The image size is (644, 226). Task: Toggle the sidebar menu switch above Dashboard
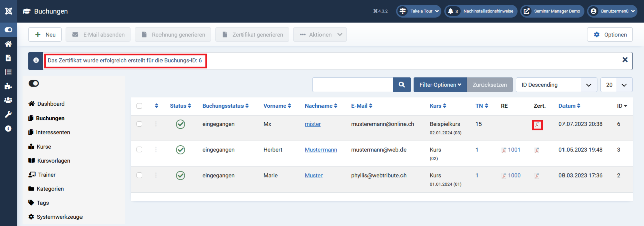tap(34, 83)
